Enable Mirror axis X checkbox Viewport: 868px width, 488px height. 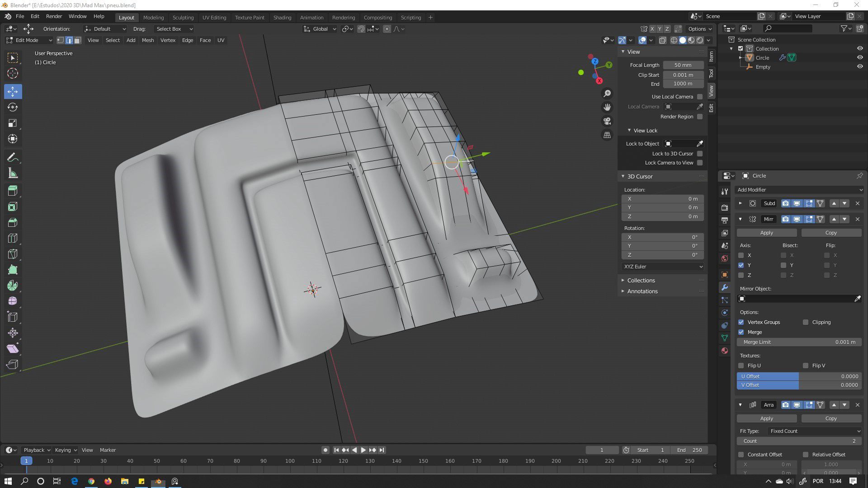[741, 255]
